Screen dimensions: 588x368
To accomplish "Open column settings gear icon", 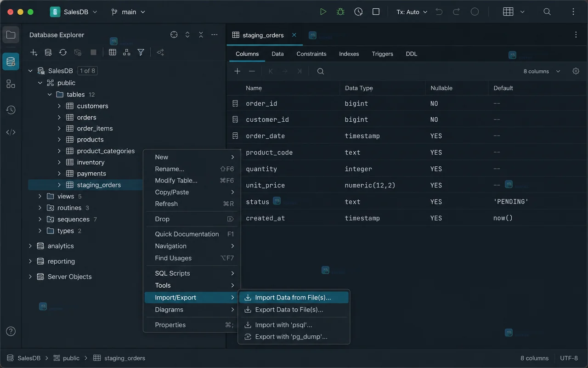I will pyautogui.click(x=576, y=71).
